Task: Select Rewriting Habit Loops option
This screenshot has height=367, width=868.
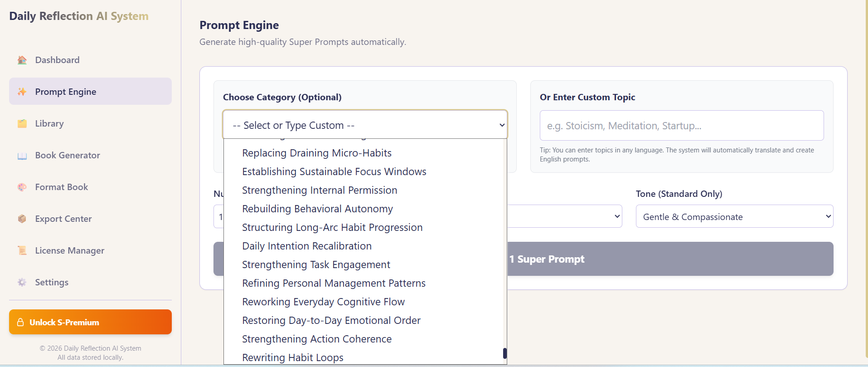Action: 292,357
